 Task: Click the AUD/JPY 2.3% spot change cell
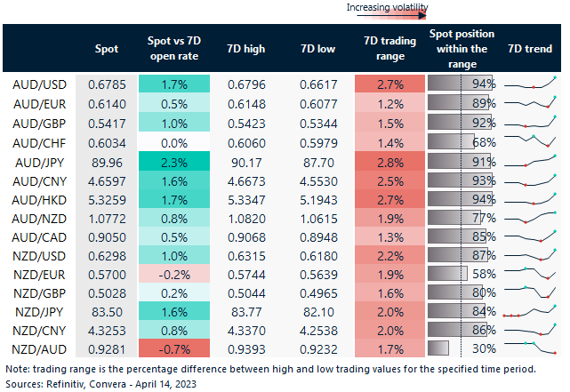pyautogui.click(x=173, y=162)
